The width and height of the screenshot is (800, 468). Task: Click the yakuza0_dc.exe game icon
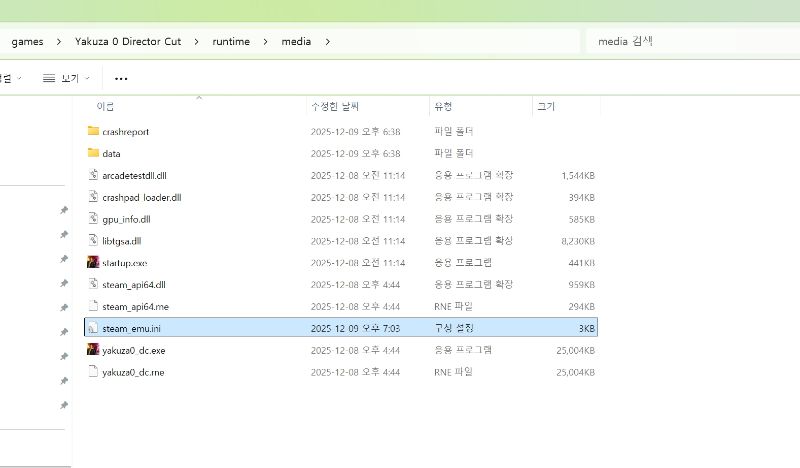(x=93, y=350)
